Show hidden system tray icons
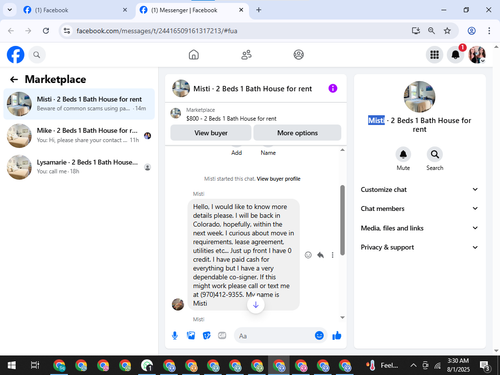Image resolution: width=500 pixels, height=375 pixels. point(413,365)
